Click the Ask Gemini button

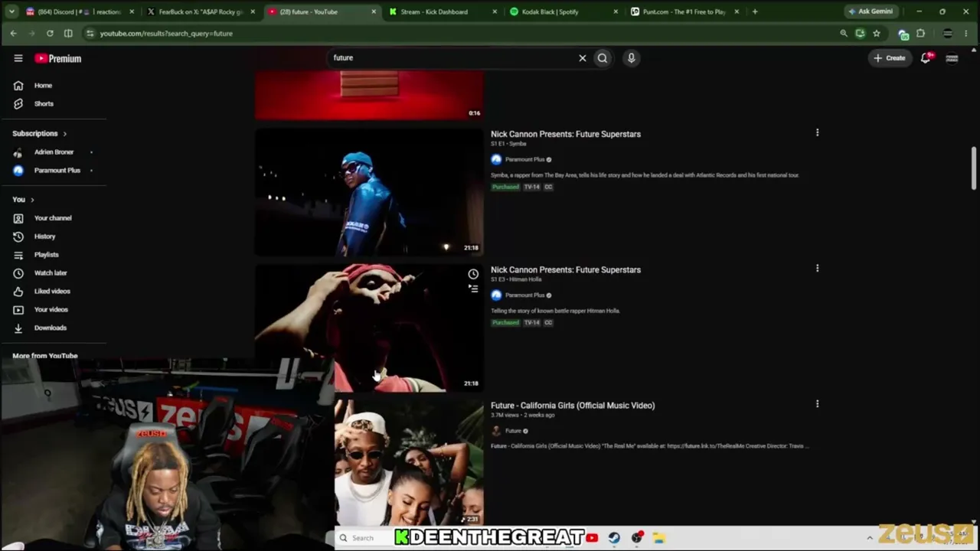[871, 11]
